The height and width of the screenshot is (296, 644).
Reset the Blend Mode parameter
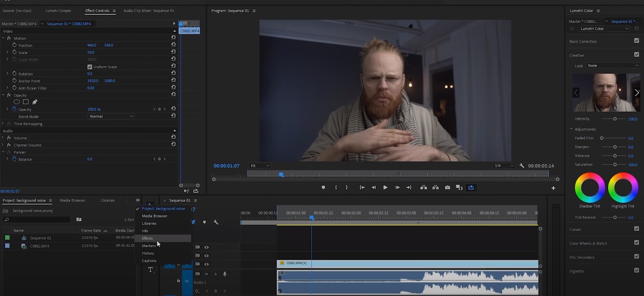(173, 115)
